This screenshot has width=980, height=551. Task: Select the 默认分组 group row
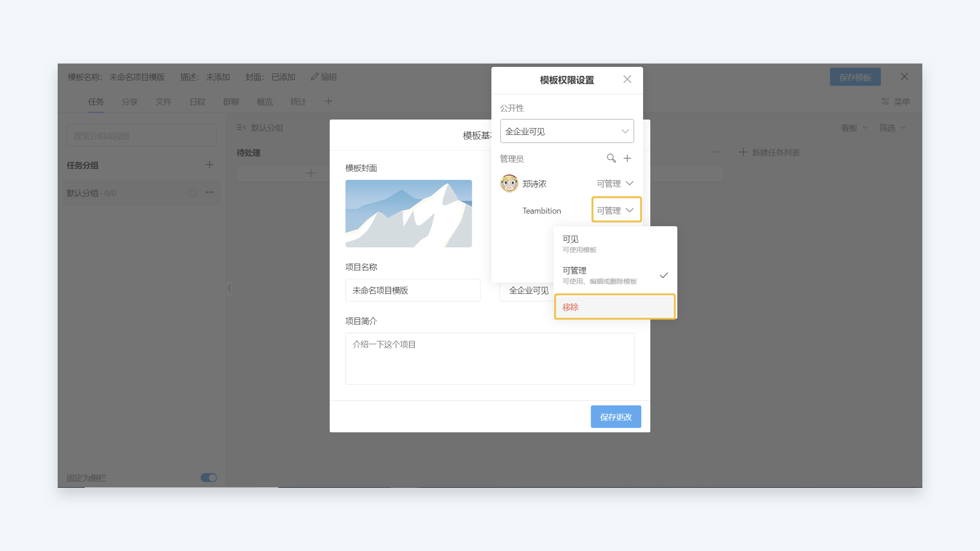[x=141, y=193]
